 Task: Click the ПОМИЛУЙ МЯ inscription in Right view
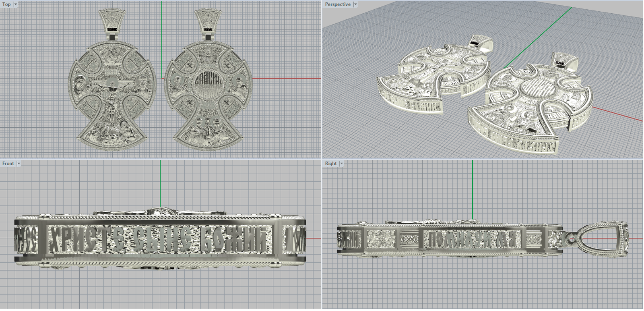473,240
